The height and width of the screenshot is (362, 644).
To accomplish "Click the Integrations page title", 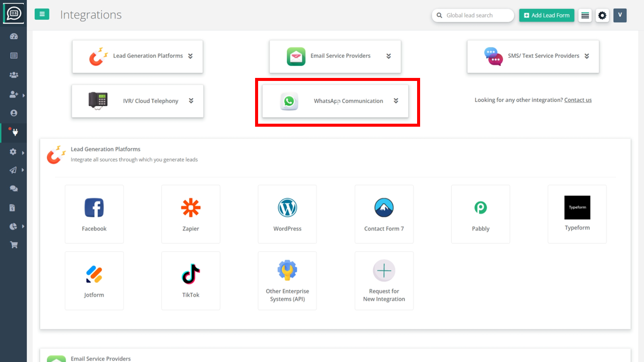I will [x=91, y=15].
